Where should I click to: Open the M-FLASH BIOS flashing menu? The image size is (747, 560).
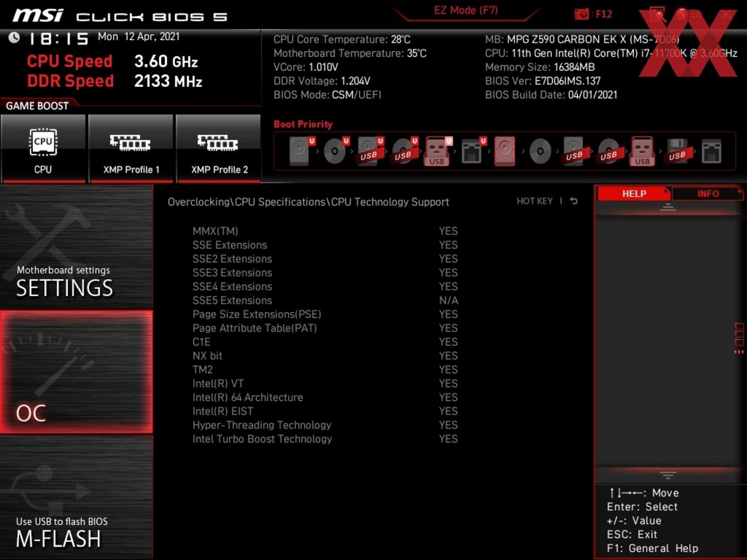click(76, 497)
